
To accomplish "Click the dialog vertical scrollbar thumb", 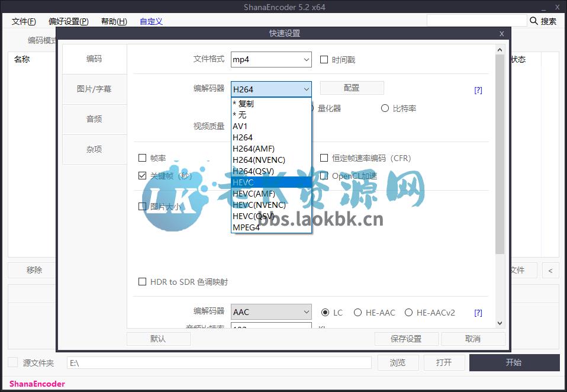I will [500, 155].
